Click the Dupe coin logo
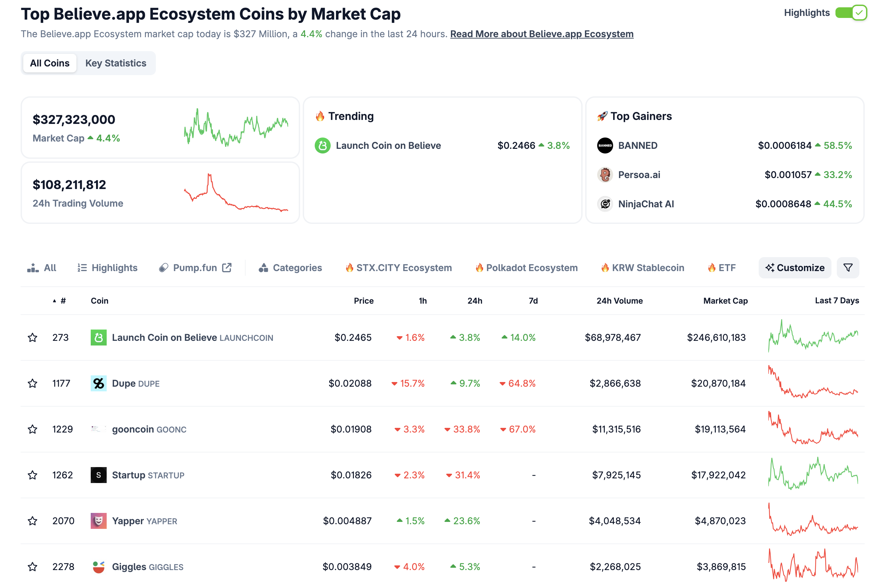The image size is (874, 588). [x=98, y=383]
